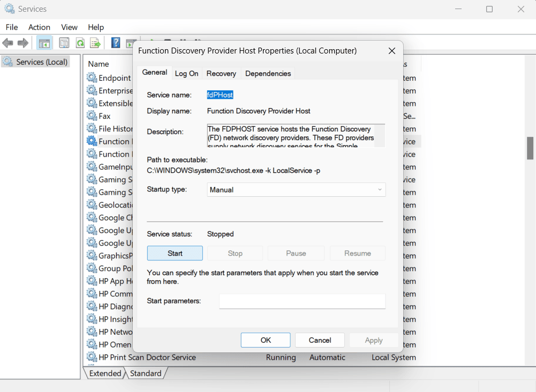Open Help using the toolbar icon

coord(116,42)
